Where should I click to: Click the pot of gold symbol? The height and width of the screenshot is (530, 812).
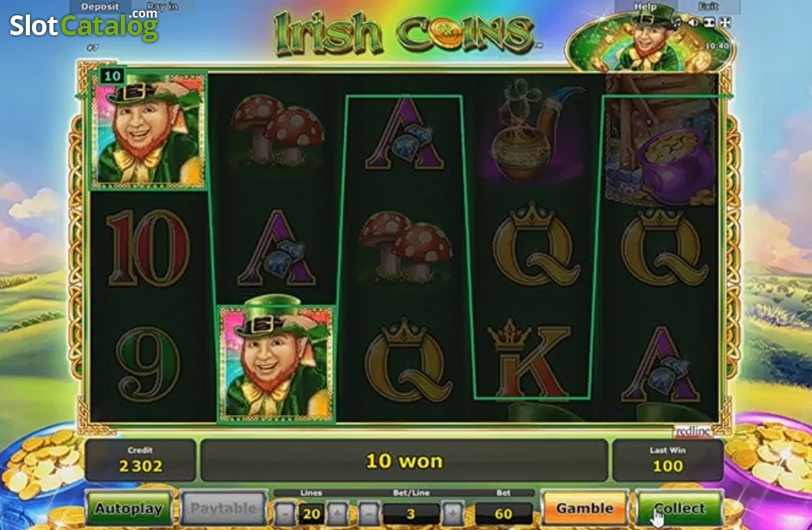pos(661,139)
